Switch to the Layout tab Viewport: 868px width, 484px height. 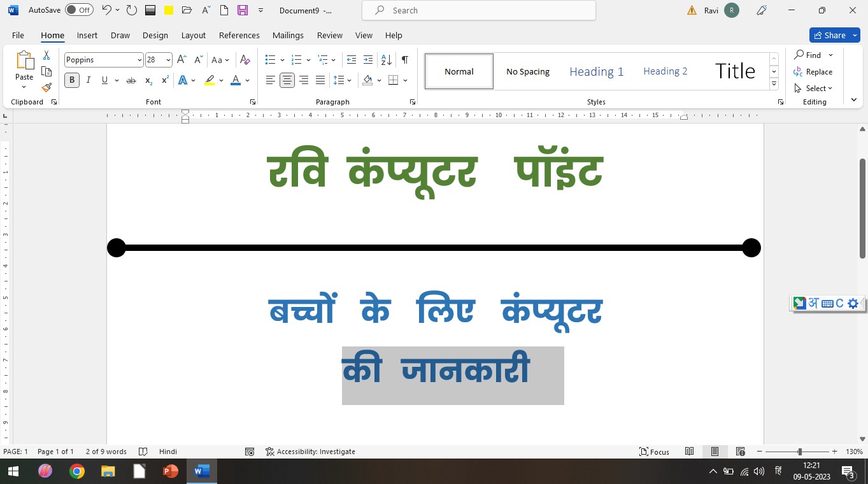(193, 35)
